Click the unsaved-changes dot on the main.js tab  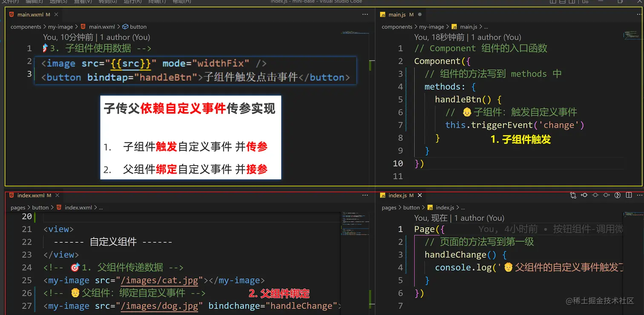pos(420,14)
